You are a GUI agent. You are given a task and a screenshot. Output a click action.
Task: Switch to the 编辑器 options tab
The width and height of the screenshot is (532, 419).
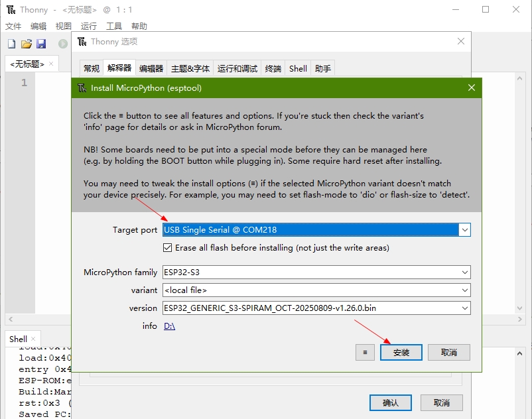[151, 68]
